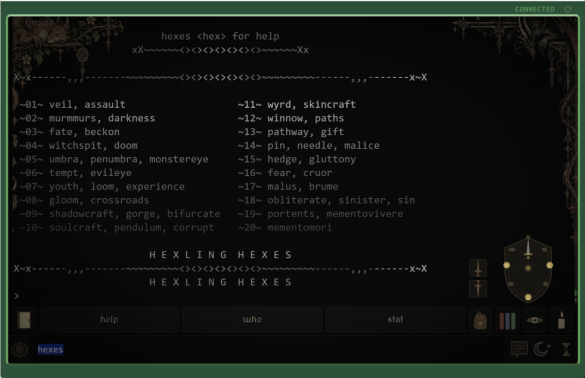Click the lower HEXLING HEXES heading
The image size is (585, 378).
[x=220, y=282]
